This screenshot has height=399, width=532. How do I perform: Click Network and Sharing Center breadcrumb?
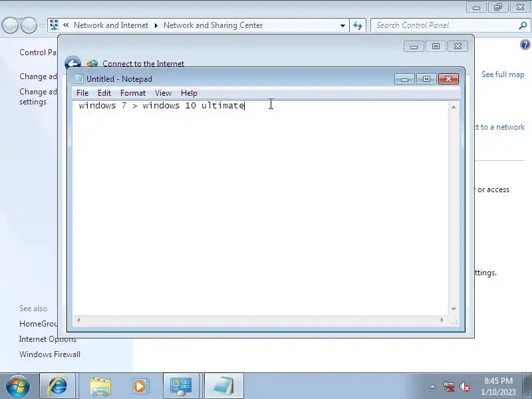tap(213, 25)
